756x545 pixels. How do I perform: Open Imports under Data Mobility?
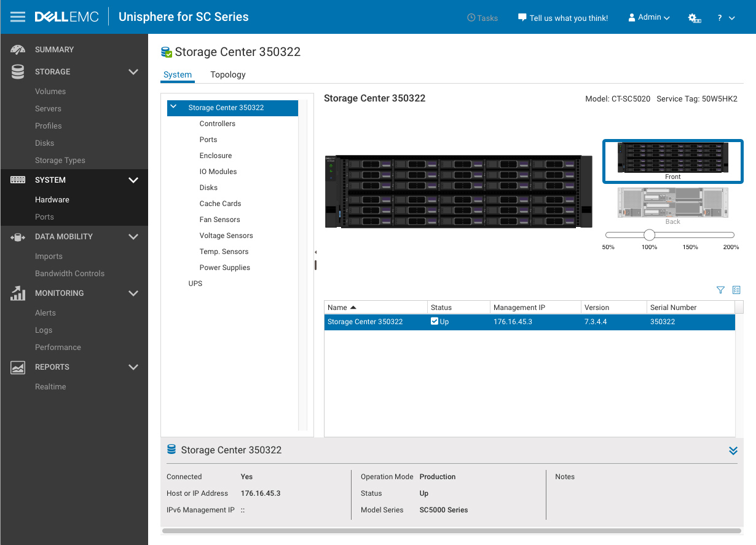point(49,257)
